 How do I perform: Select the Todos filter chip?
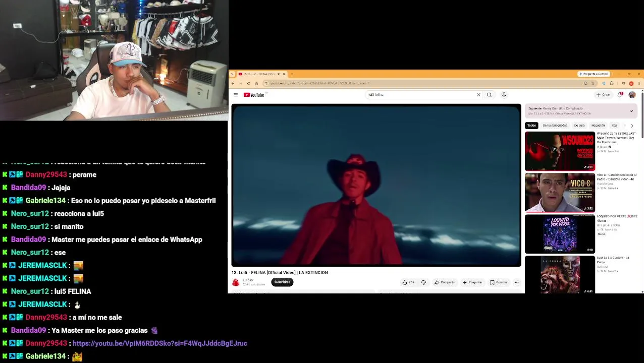tap(531, 126)
